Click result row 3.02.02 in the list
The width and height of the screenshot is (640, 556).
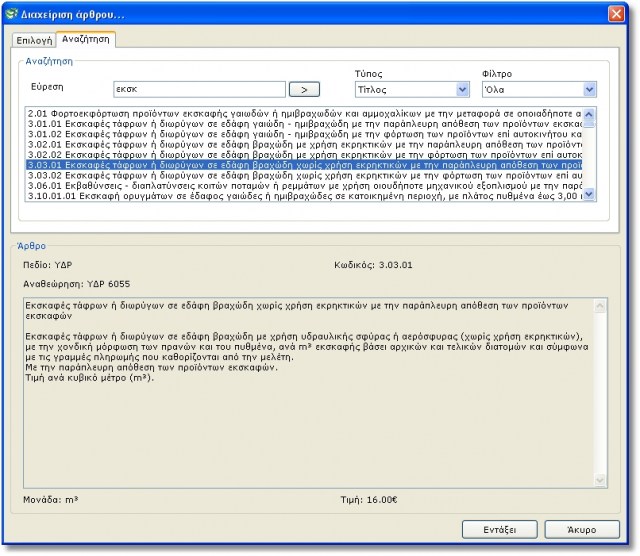(300, 155)
